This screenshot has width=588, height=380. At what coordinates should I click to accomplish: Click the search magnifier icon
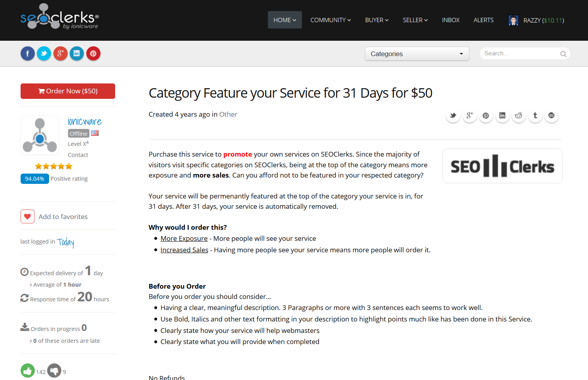(563, 54)
